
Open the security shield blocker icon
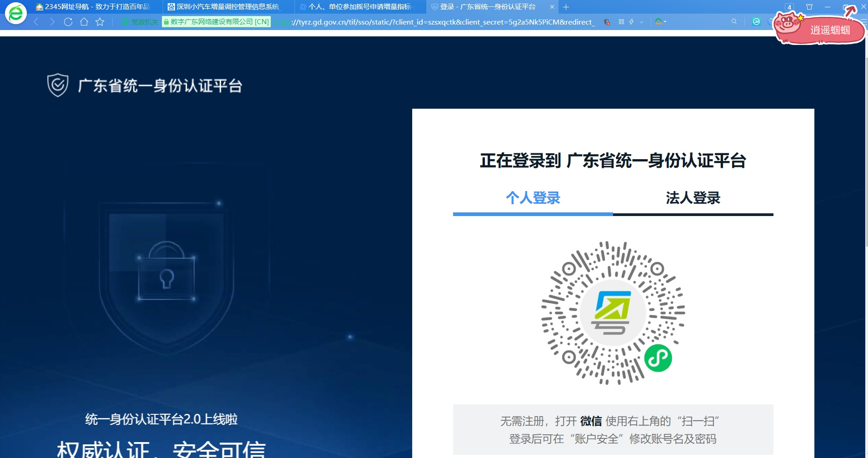pyautogui.click(x=607, y=22)
